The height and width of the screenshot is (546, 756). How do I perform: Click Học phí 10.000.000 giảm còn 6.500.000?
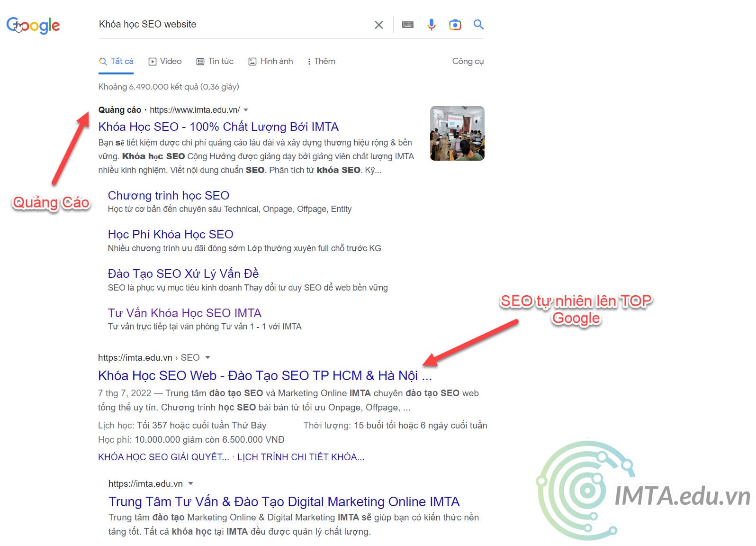pyautogui.click(x=191, y=439)
